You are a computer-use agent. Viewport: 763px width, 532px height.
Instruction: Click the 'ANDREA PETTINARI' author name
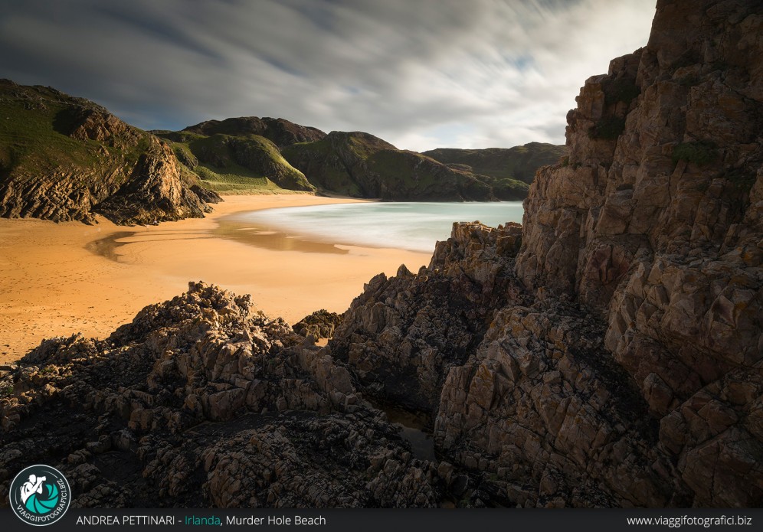click(125, 521)
